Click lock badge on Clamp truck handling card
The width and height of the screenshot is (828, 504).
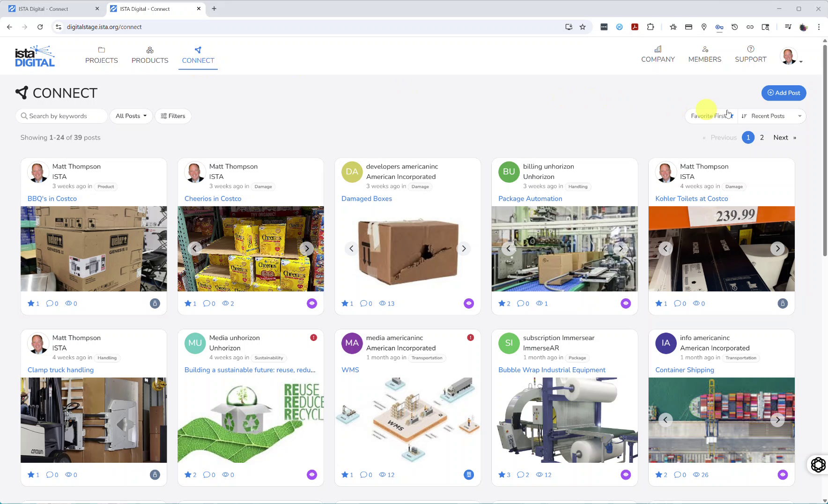pos(155,475)
